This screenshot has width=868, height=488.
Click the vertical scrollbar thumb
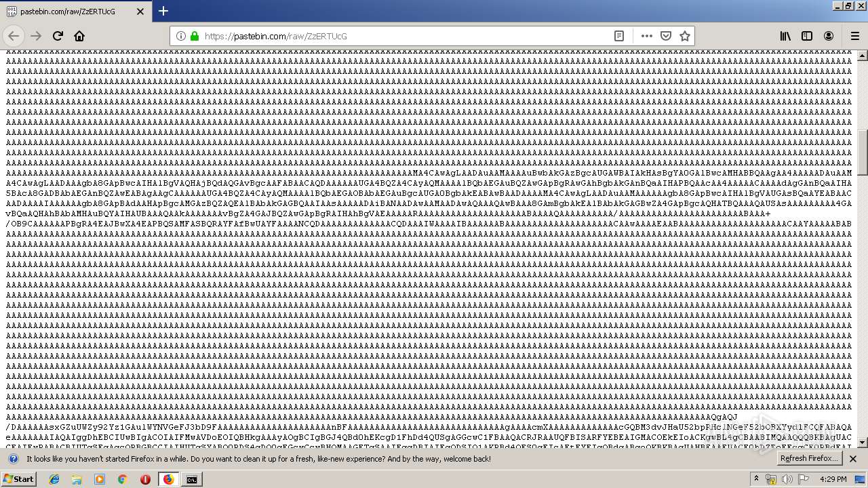[x=863, y=152]
